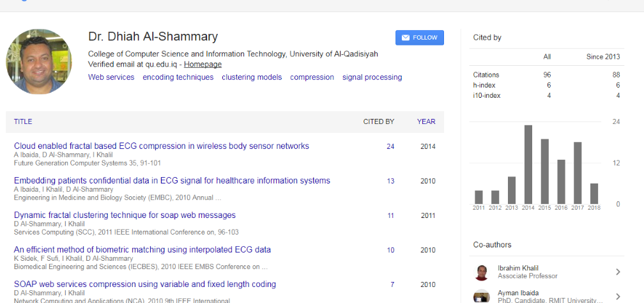Open the signal processing topic link
The height and width of the screenshot is (303, 644).
click(x=372, y=77)
